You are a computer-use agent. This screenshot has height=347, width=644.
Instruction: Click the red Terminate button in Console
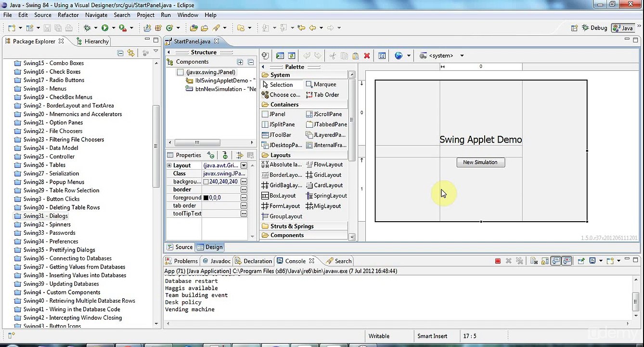point(498,261)
